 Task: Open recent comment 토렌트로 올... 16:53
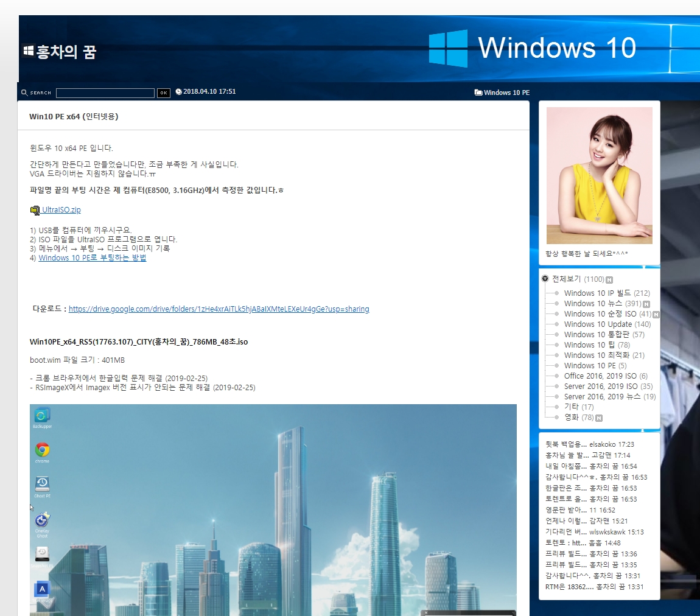pyautogui.click(x=591, y=499)
